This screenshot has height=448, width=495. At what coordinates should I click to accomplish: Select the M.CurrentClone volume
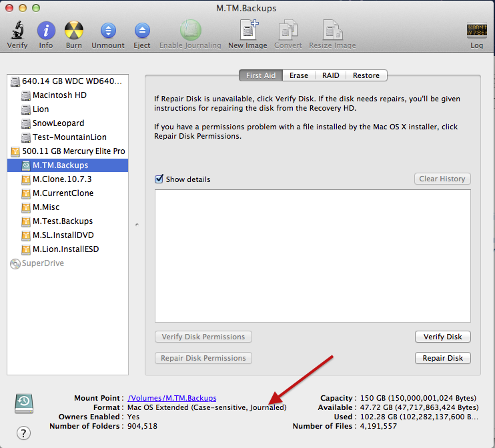(x=67, y=193)
